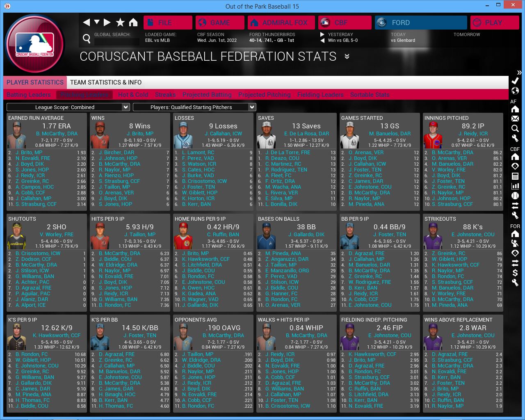Open the League Scope dropdown

68,107
